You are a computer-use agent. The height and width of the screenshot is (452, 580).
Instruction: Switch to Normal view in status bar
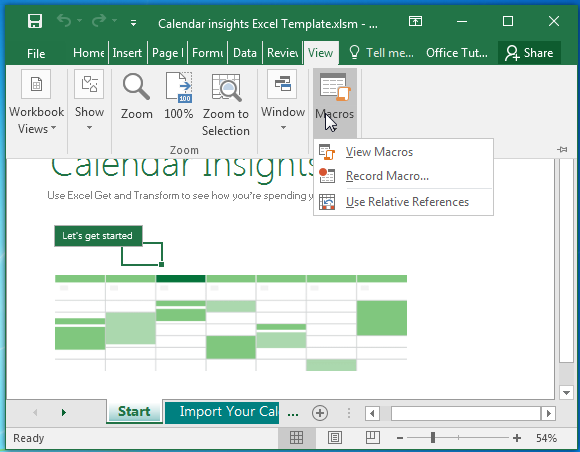(296, 438)
